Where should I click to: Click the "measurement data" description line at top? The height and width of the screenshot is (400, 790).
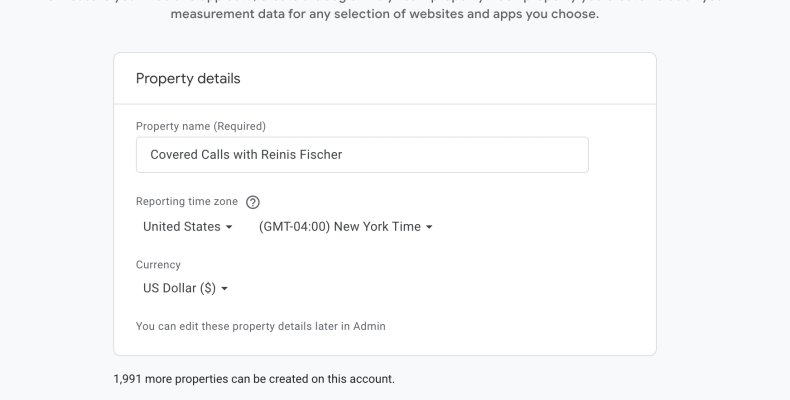point(385,15)
